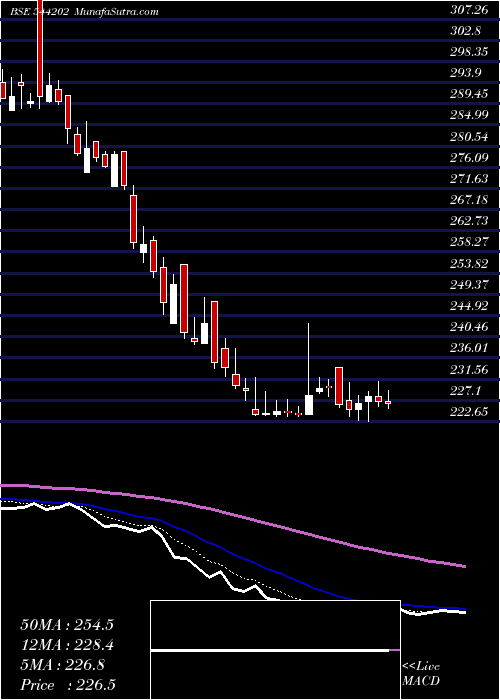The width and height of the screenshot is (500, 700).
Task: Select the 284.99 price axis label
Action: pyautogui.click(x=468, y=115)
